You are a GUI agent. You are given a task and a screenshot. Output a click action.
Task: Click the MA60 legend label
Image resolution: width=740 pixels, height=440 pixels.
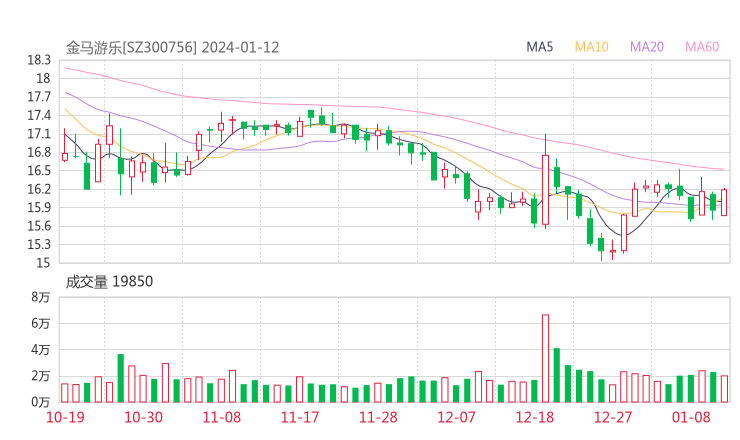(x=702, y=47)
